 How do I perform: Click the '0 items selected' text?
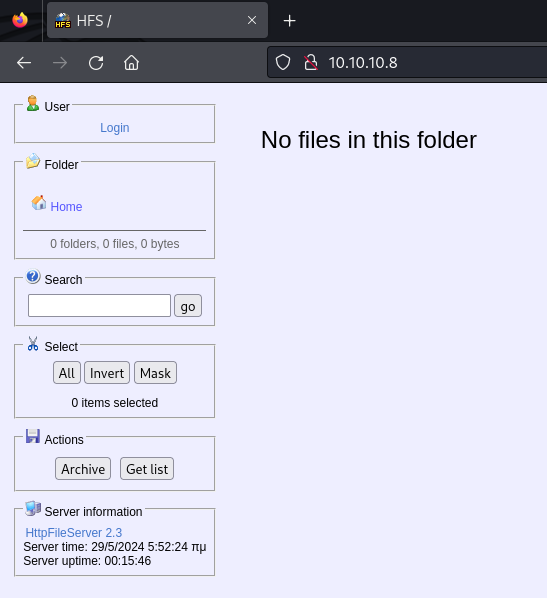click(x=114, y=403)
